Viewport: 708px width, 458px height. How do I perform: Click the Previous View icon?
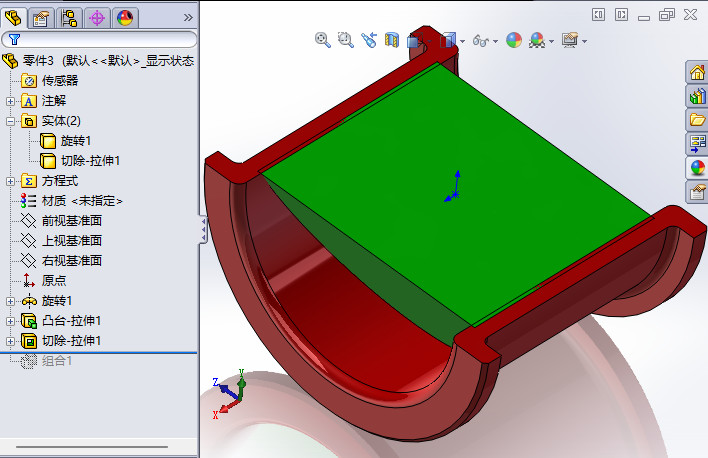(369, 40)
